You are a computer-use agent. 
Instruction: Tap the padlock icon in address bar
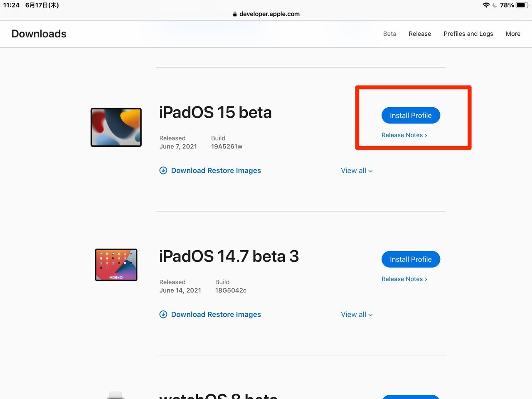[235, 14]
